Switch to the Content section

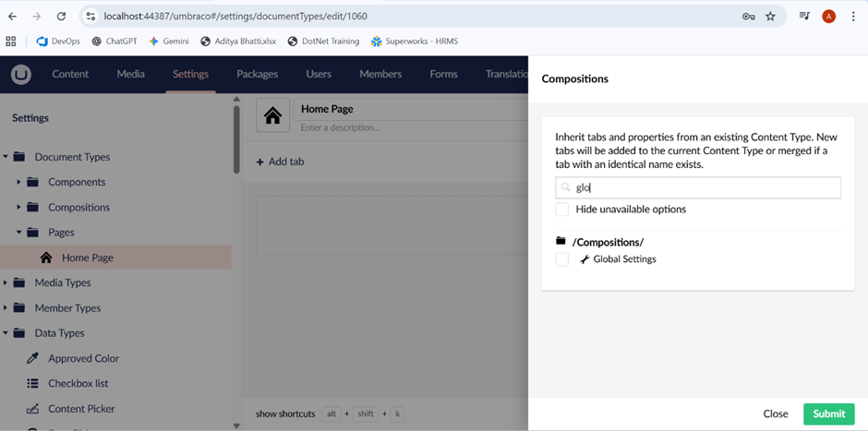tap(70, 74)
